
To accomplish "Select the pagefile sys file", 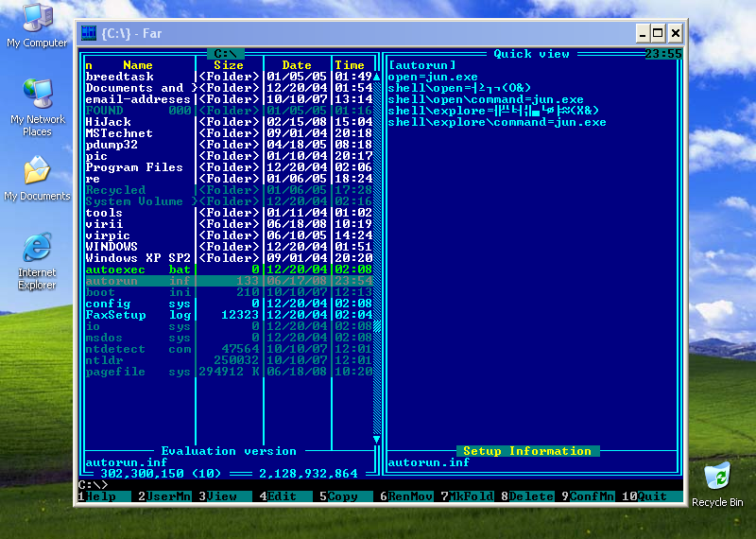I will (229, 371).
